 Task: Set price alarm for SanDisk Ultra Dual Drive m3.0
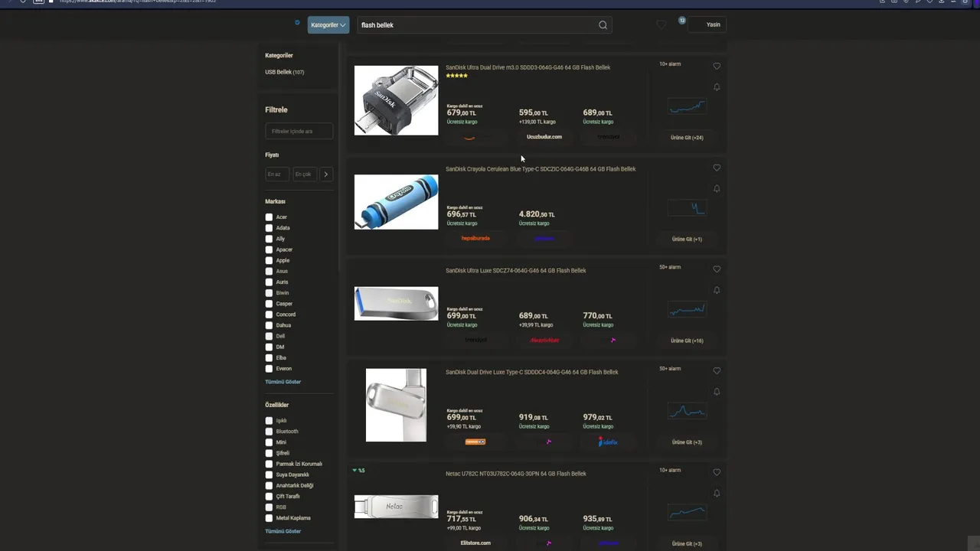pyautogui.click(x=717, y=87)
